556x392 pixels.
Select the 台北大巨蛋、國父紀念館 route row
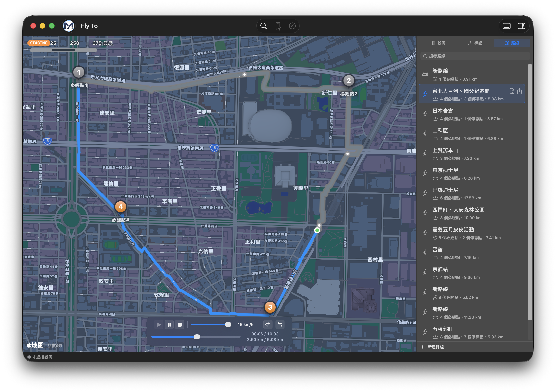472,94
